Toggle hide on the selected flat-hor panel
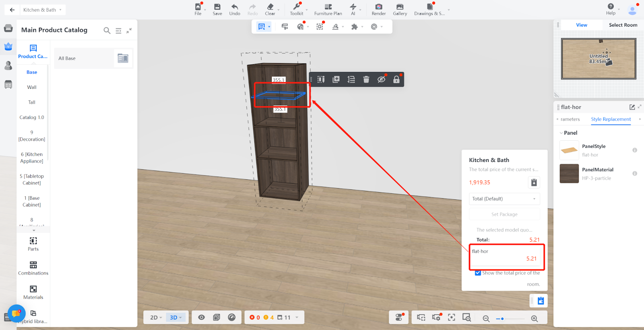Screen dimensions: 644x330 coord(381,80)
